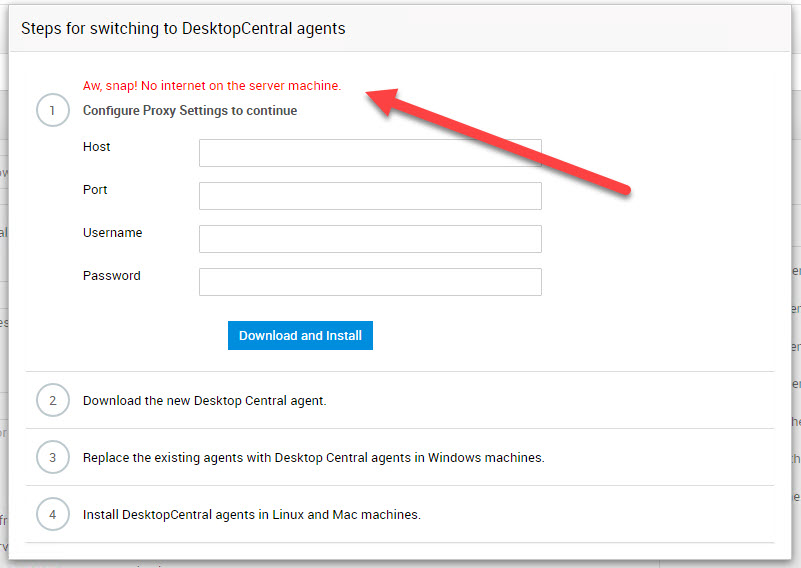Focus the Username text box

pyautogui.click(x=370, y=239)
